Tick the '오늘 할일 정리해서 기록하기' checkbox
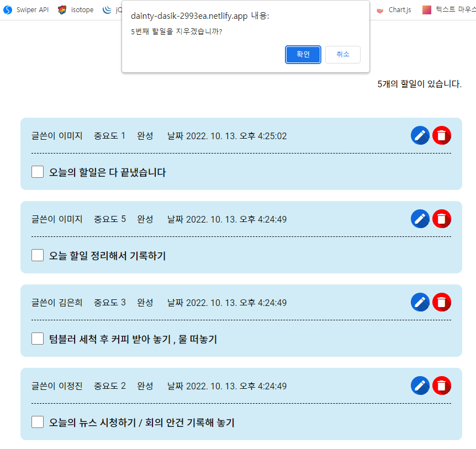 [x=38, y=255]
